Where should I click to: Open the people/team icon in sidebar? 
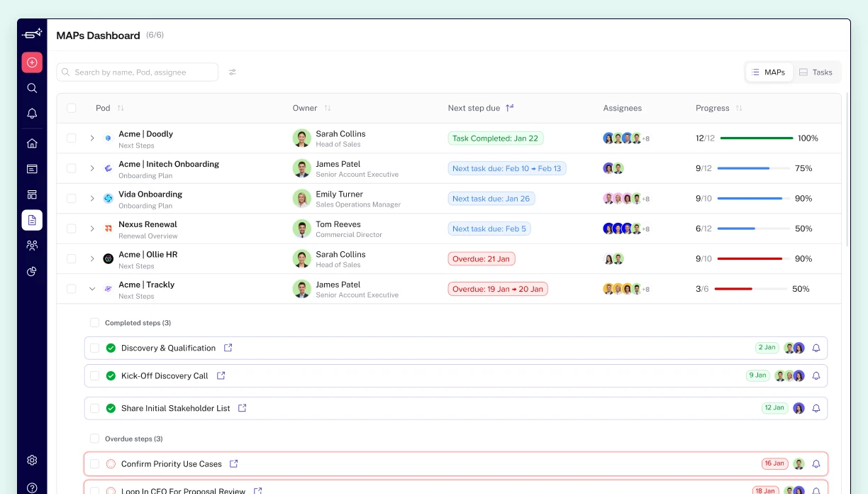coord(32,246)
